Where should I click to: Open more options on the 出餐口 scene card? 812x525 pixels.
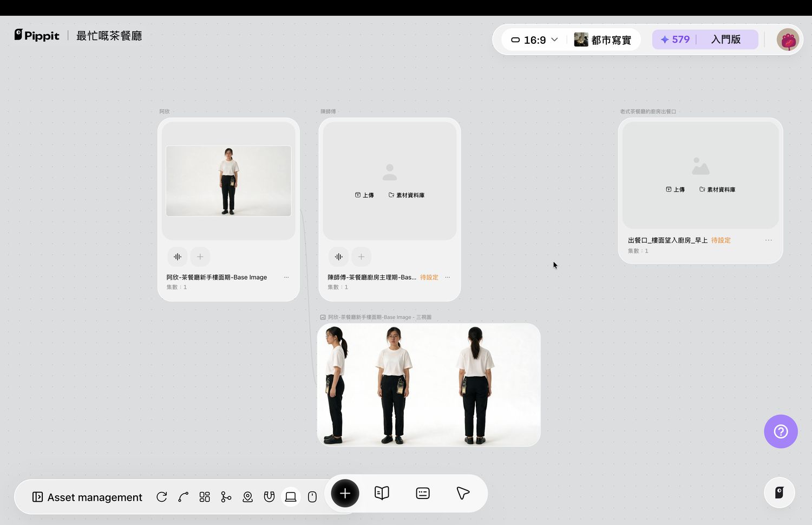(x=769, y=240)
